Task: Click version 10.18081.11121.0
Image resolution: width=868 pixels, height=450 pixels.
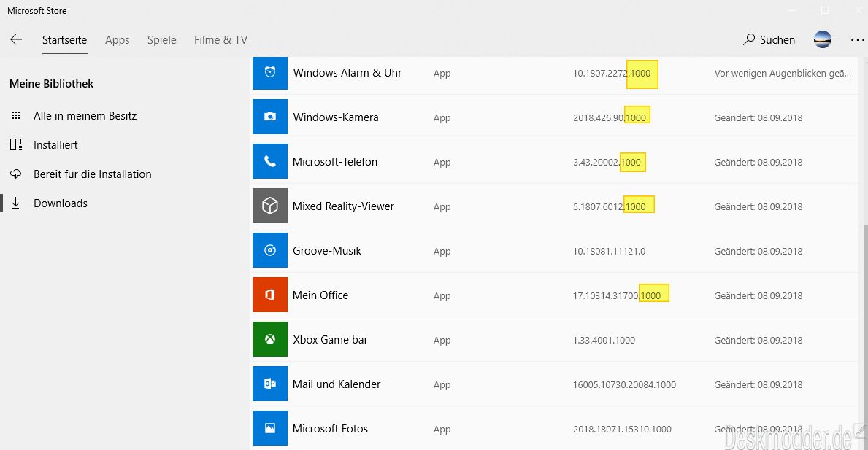Action: pyautogui.click(x=609, y=251)
